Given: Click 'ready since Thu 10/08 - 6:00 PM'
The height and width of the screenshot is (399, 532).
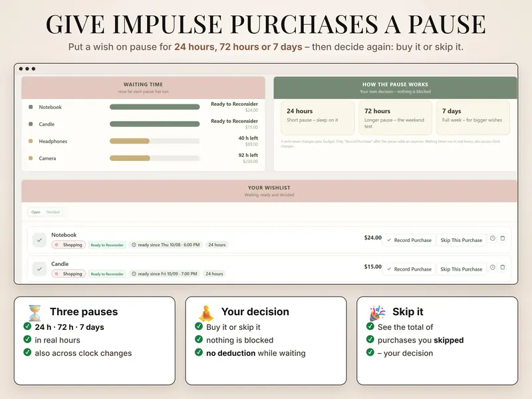Looking at the screenshot, I should [x=166, y=245].
